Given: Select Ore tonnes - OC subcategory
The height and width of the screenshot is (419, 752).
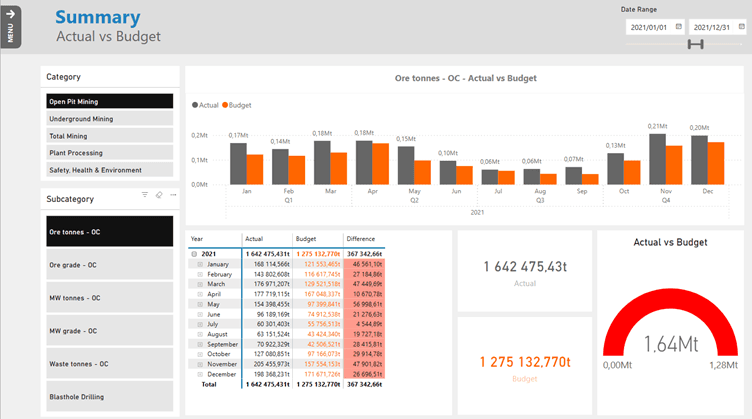Looking at the screenshot, I should click(x=110, y=232).
